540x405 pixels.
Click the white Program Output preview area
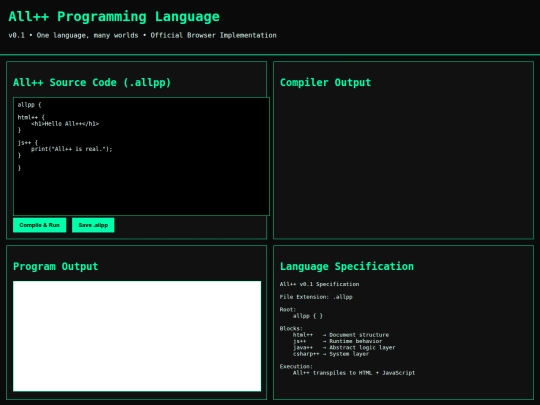[x=137, y=336]
